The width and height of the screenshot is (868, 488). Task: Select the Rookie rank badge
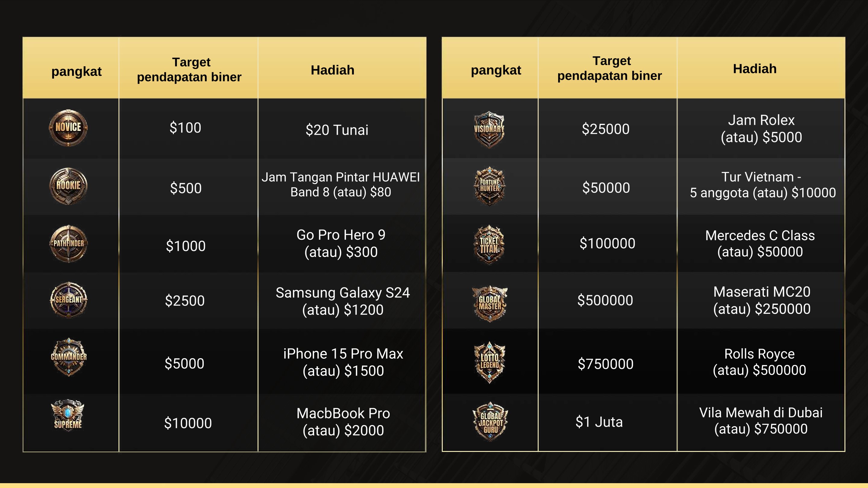click(68, 186)
